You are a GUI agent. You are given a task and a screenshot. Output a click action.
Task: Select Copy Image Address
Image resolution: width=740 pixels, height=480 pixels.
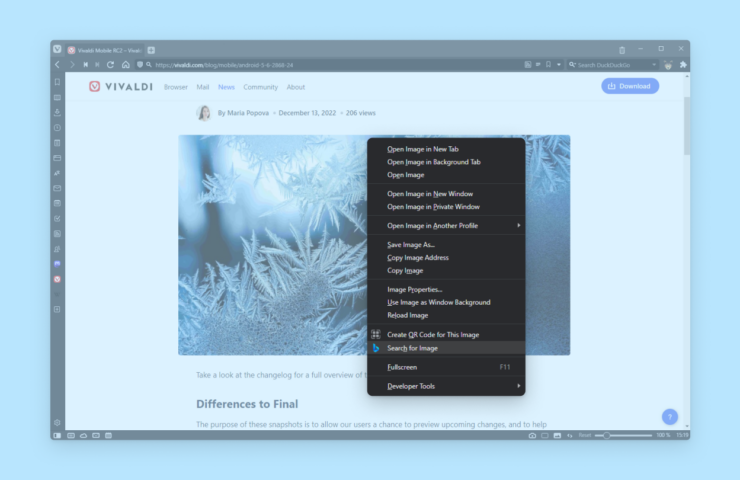point(446,258)
